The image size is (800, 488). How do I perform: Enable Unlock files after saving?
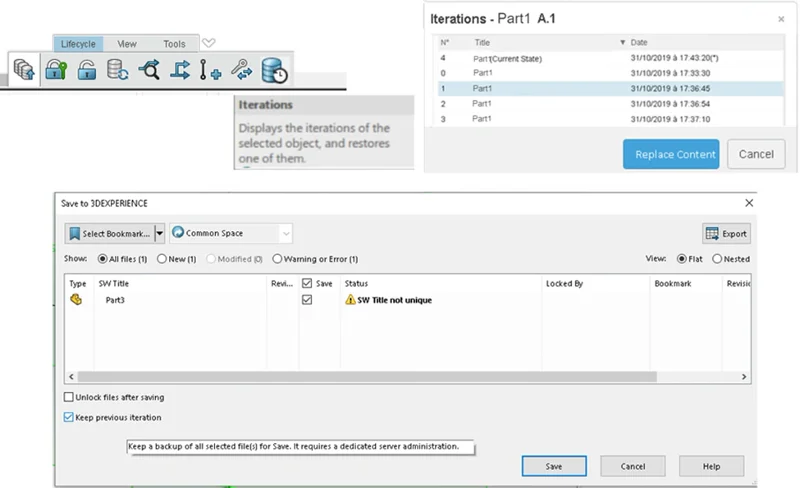(x=69, y=397)
